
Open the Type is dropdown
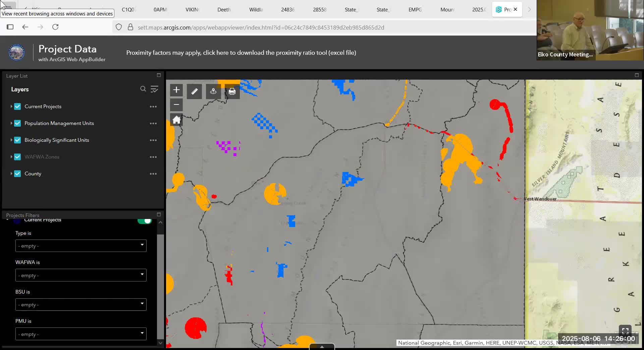[x=81, y=246]
